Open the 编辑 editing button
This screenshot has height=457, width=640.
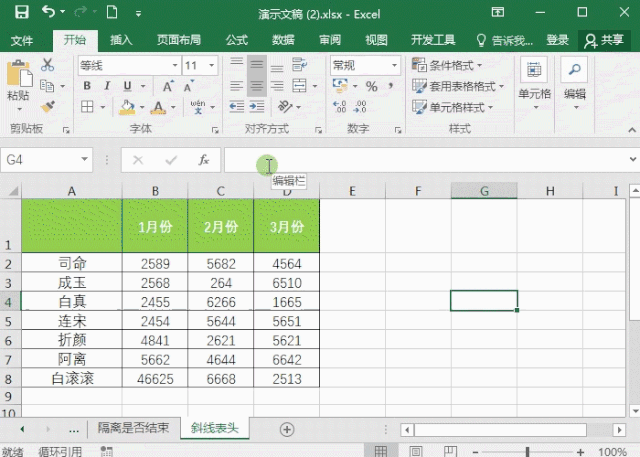pos(575,84)
